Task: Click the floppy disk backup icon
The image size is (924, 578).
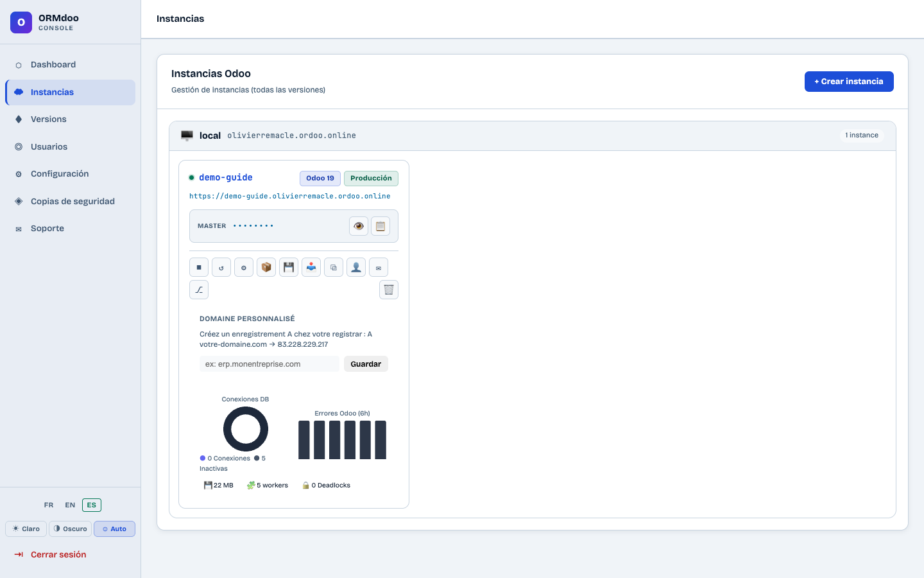Action: 289,267
